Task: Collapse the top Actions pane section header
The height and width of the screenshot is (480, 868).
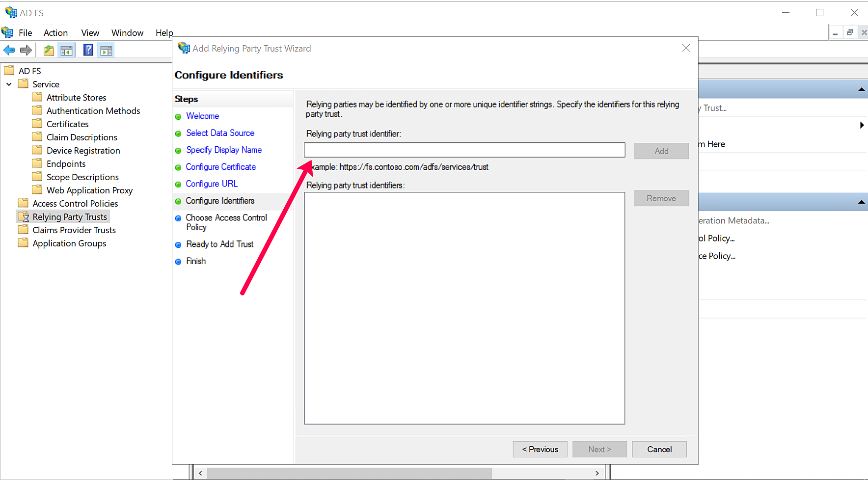Action: point(861,89)
